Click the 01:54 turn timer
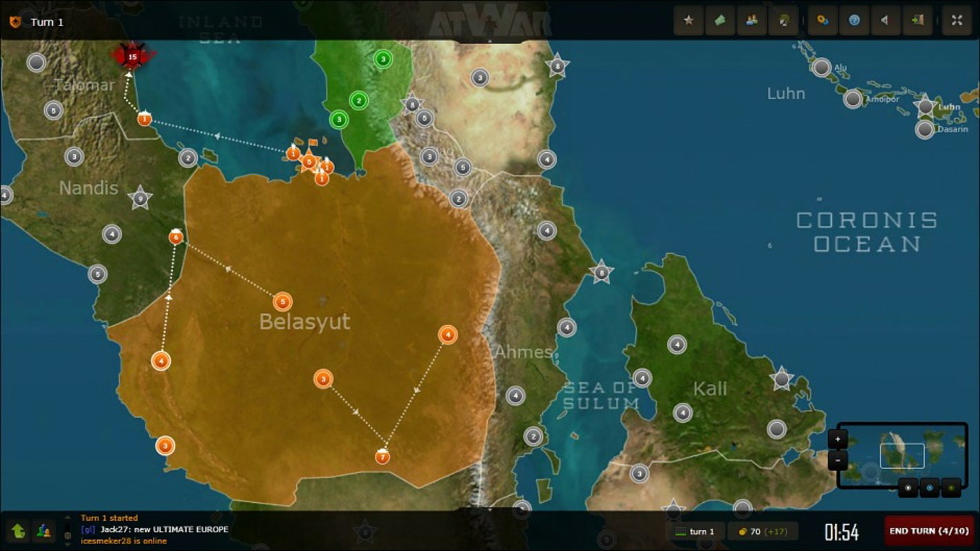This screenshot has width=980, height=551. click(841, 532)
